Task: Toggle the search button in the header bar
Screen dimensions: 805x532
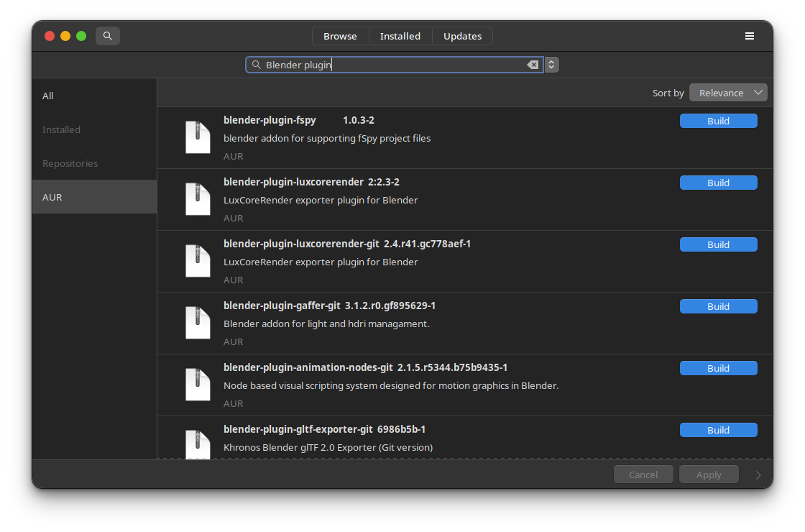Action: [x=107, y=36]
